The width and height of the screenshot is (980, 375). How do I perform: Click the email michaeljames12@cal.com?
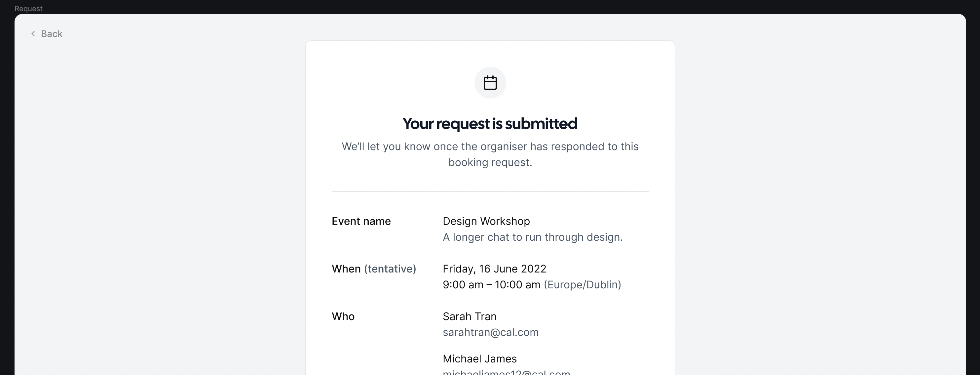[x=507, y=372]
